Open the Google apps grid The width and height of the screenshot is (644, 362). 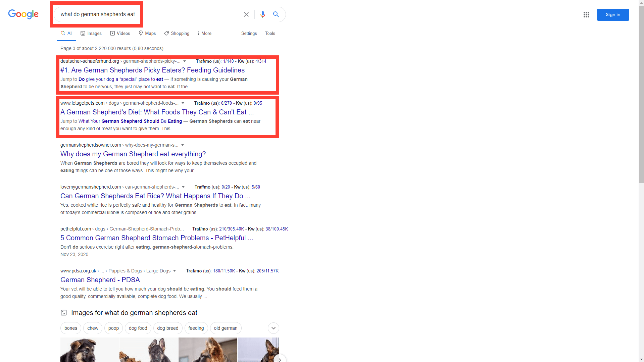586,15
